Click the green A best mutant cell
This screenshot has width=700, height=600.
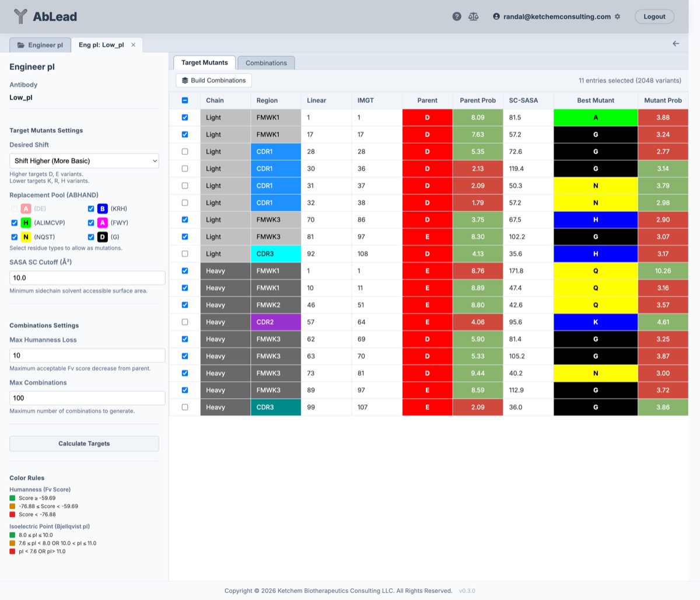(x=595, y=117)
